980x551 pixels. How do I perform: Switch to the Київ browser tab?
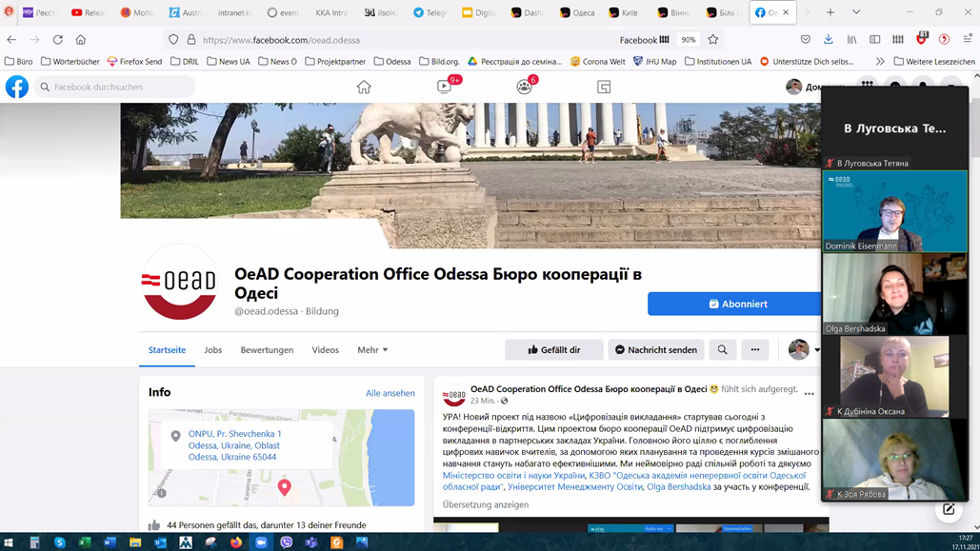click(x=624, y=12)
